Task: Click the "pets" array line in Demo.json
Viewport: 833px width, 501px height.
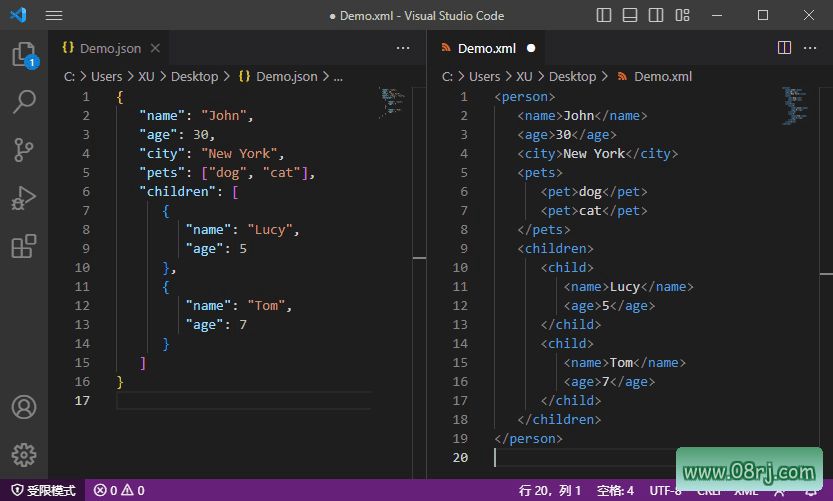Action: pyautogui.click(x=227, y=173)
